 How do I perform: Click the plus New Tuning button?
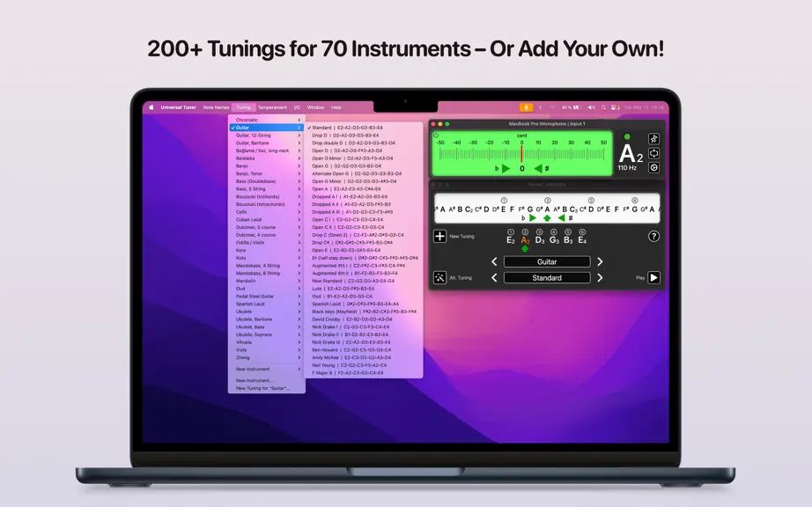439,236
